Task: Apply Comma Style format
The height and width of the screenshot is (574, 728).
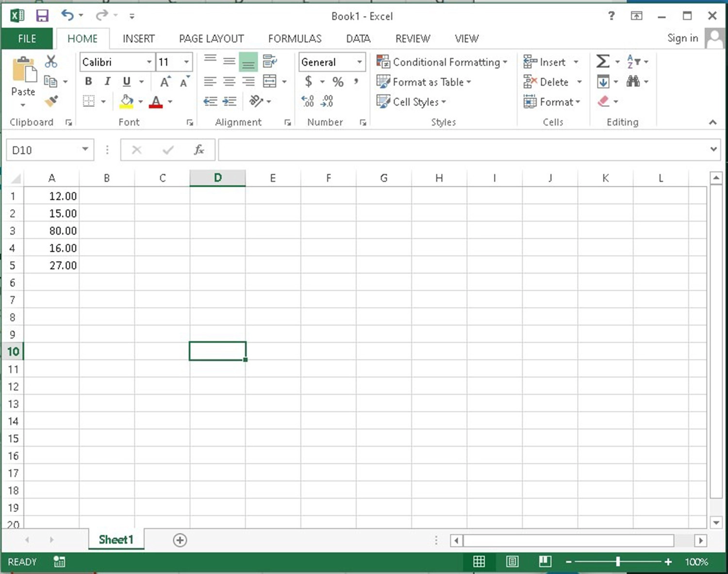Action: coord(356,81)
